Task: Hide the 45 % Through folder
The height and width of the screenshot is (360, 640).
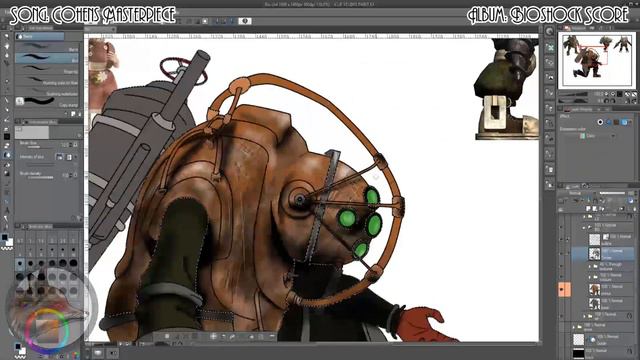Action: (x=561, y=267)
